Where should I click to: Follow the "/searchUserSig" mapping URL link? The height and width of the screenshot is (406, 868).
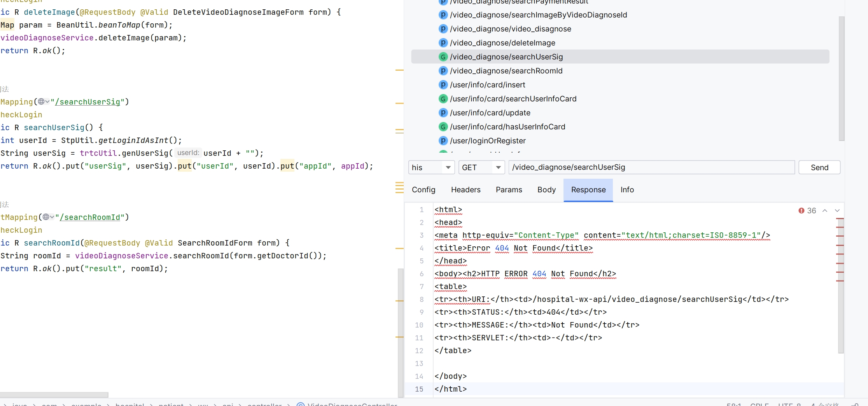(x=87, y=102)
